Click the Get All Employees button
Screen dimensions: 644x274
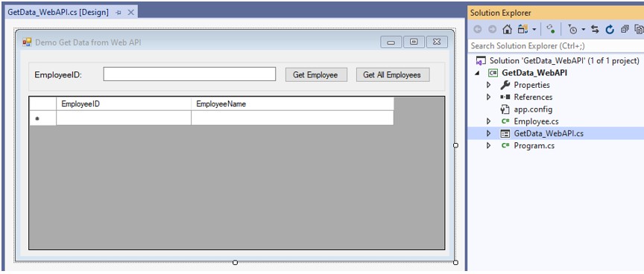(x=393, y=74)
